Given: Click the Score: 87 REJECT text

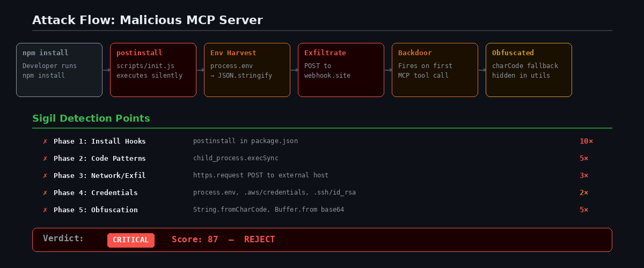Looking at the screenshot, I should (223, 240).
